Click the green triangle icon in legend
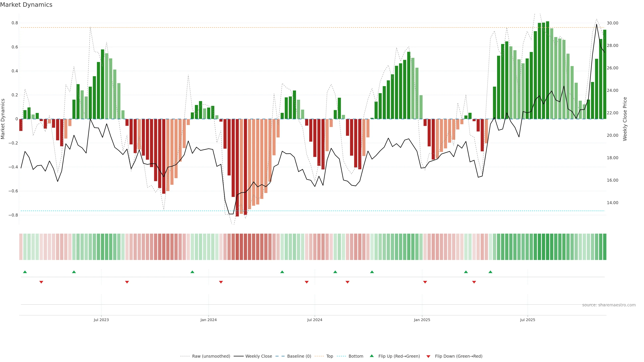Viewport: 644px width, 362px height. click(372, 356)
